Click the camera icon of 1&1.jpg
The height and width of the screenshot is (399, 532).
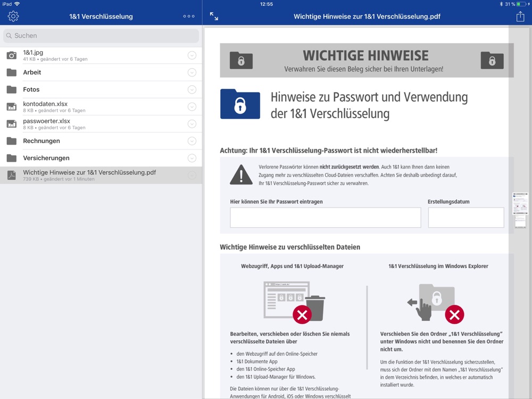point(12,55)
